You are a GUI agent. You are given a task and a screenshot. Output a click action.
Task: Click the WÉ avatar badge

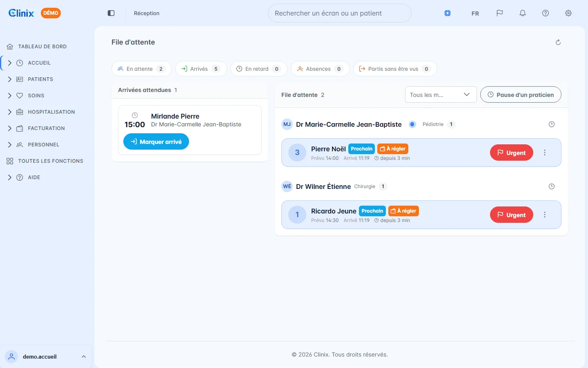pyautogui.click(x=287, y=186)
